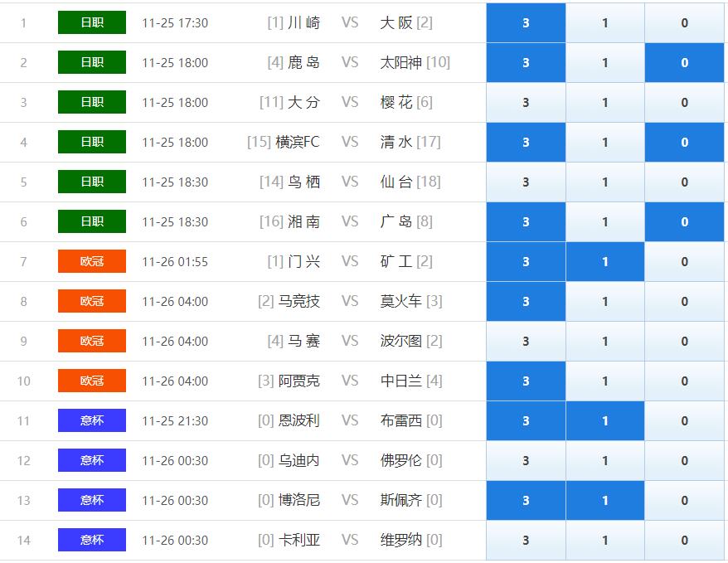The width and height of the screenshot is (728, 563).
Task: Open away team 佛罗伦
Action: click(400, 460)
